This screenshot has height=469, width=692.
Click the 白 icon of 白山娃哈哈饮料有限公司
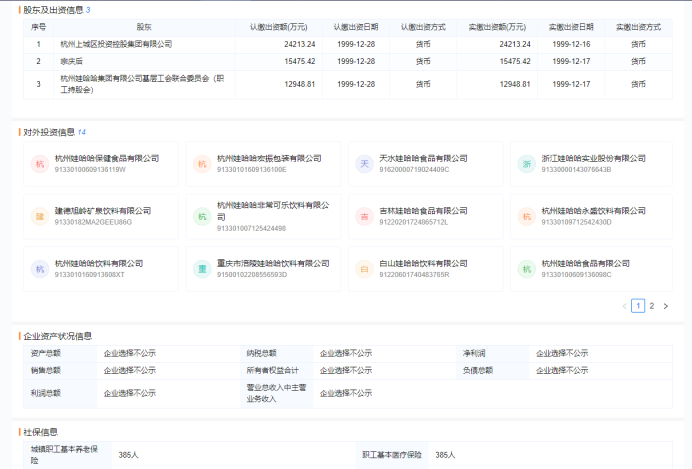[365, 269]
